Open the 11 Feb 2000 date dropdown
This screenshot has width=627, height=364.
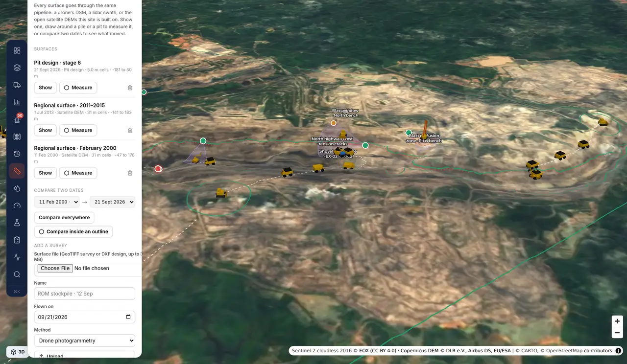click(57, 202)
